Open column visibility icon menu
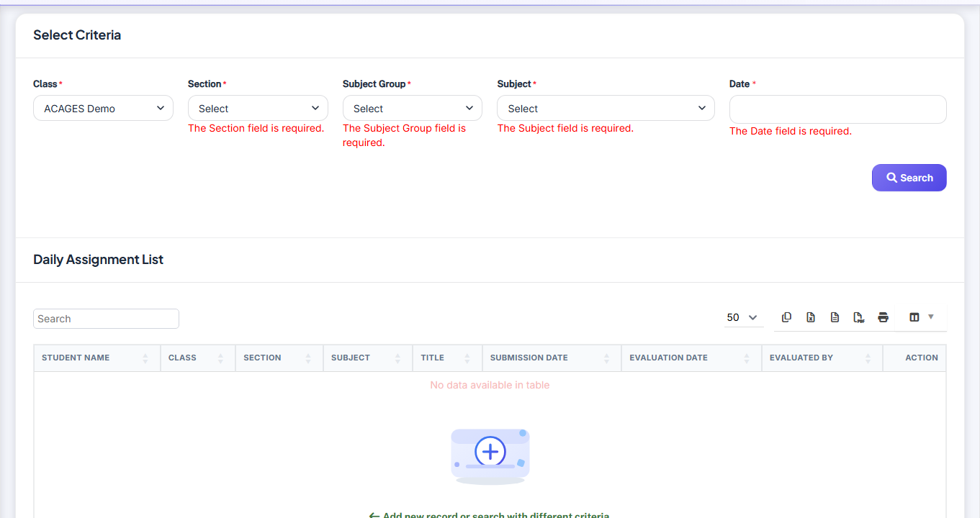 921,317
